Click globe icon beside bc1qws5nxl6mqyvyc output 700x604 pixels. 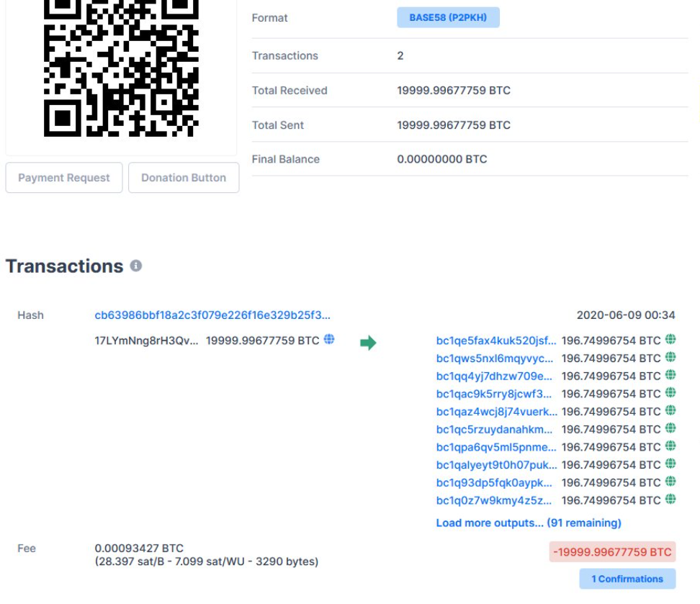[670, 358]
